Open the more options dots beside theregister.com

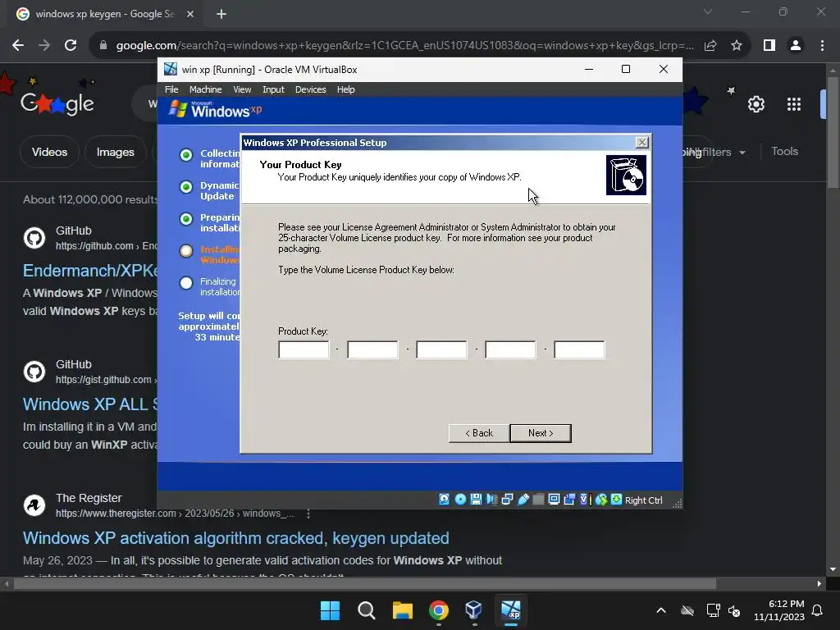click(x=308, y=514)
